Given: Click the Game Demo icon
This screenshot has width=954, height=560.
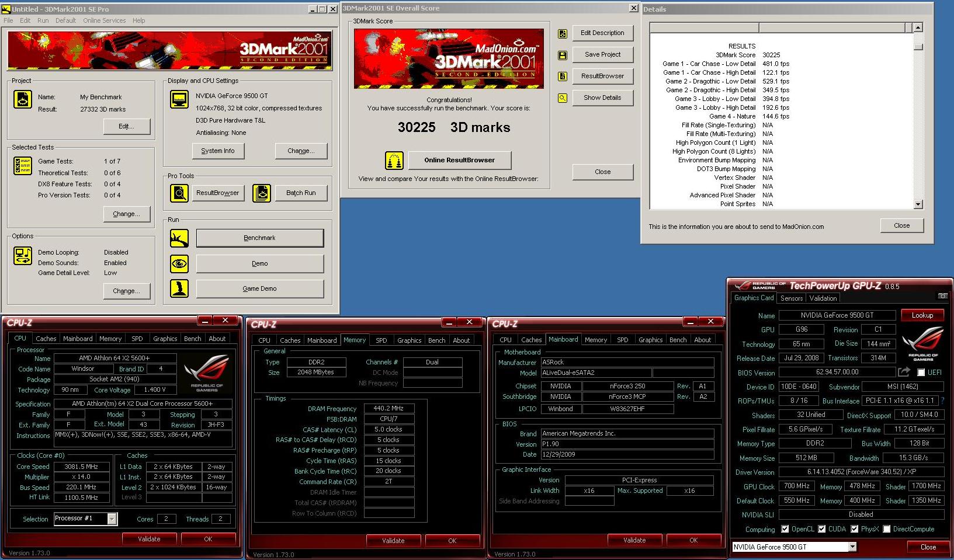Looking at the screenshot, I should pyautogui.click(x=179, y=288).
